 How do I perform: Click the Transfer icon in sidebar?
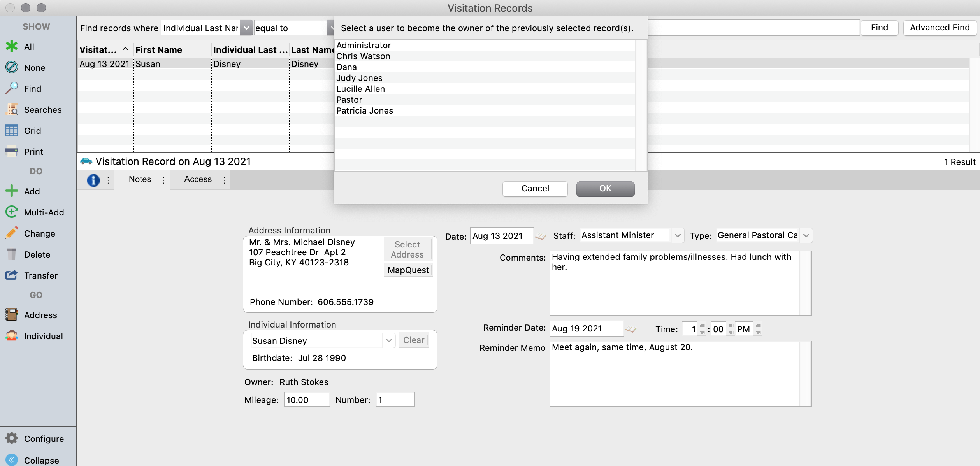coord(12,275)
